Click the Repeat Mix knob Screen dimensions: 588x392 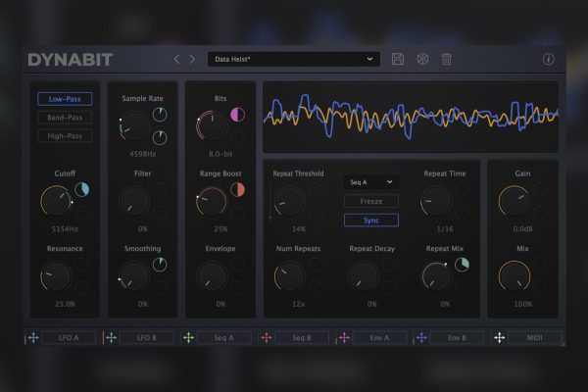point(436,276)
